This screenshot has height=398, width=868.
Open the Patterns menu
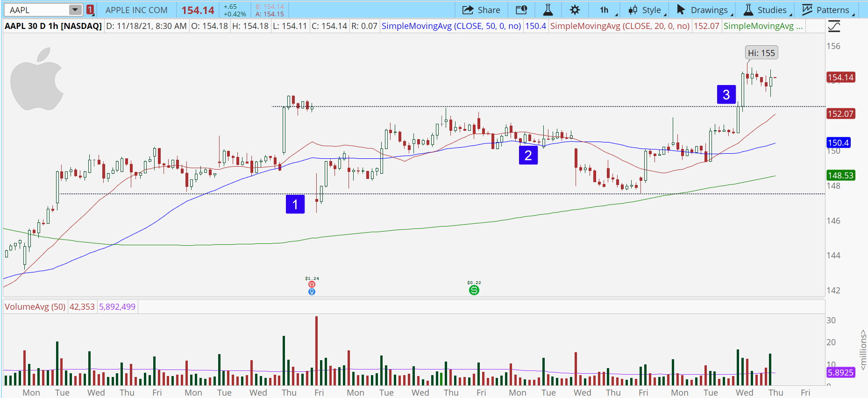[826, 10]
